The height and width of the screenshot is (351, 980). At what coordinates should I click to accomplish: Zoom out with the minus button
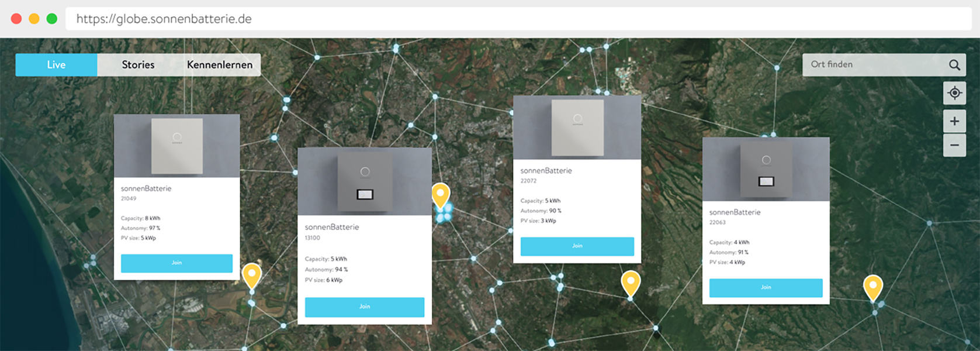[x=954, y=145]
